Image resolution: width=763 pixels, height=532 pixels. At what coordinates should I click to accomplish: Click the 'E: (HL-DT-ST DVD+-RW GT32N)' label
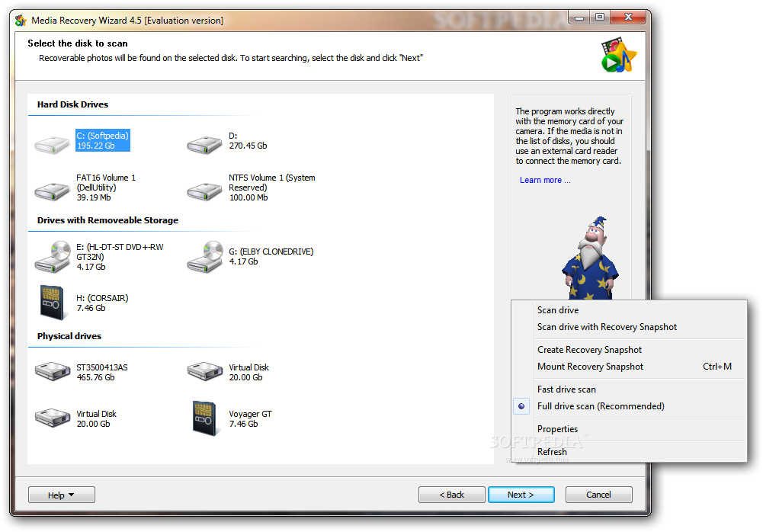pos(120,252)
